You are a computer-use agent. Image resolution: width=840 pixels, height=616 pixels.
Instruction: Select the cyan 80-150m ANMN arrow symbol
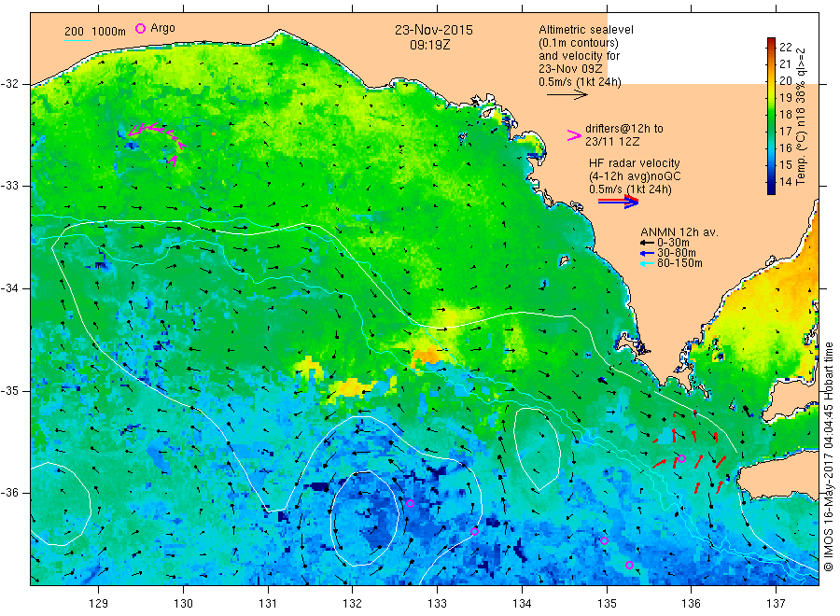(x=647, y=263)
